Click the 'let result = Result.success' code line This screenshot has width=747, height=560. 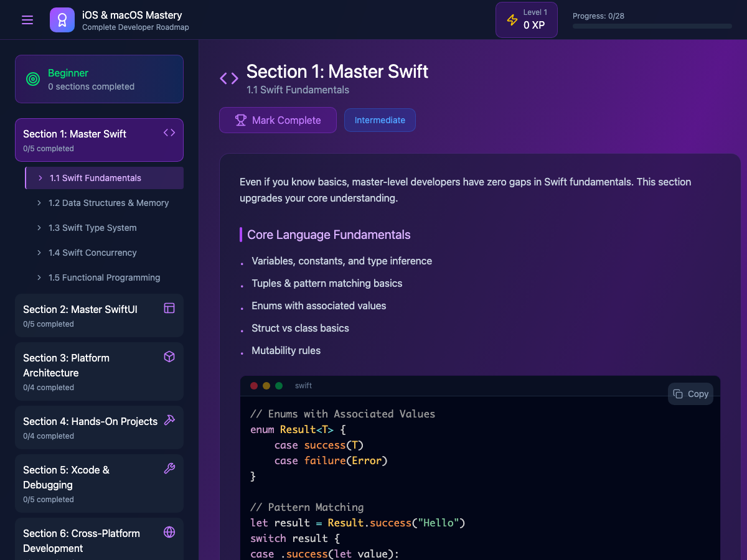[x=358, y=523]
